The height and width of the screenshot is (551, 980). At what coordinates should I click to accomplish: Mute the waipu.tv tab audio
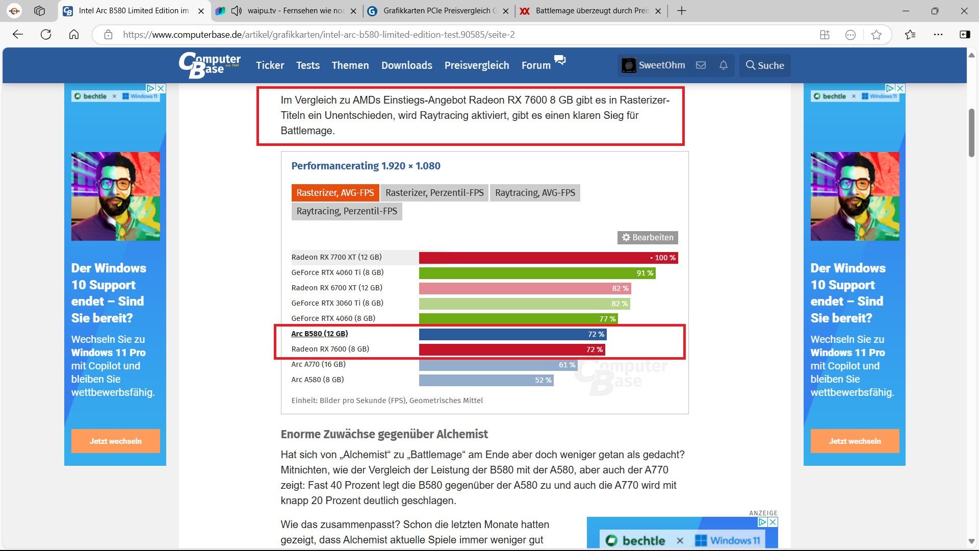pos(236,11)
